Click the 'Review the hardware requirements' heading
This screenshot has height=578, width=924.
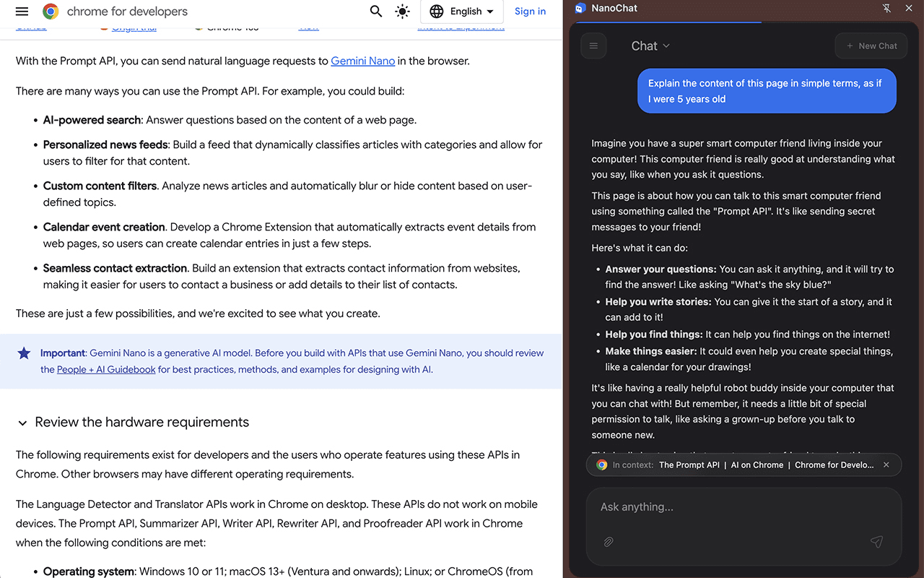point(142,423)
